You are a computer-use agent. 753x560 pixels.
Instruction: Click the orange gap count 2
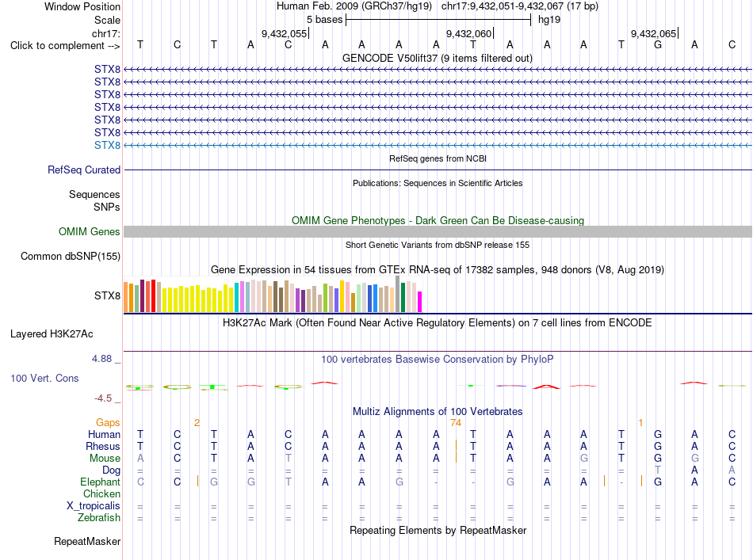(197, 422)
